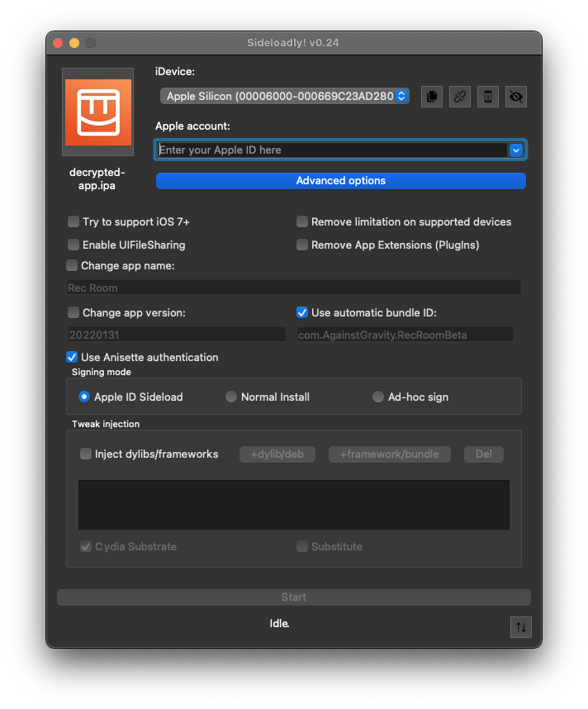Uncheck Use automatic bundle ID

tap(302, 312)
